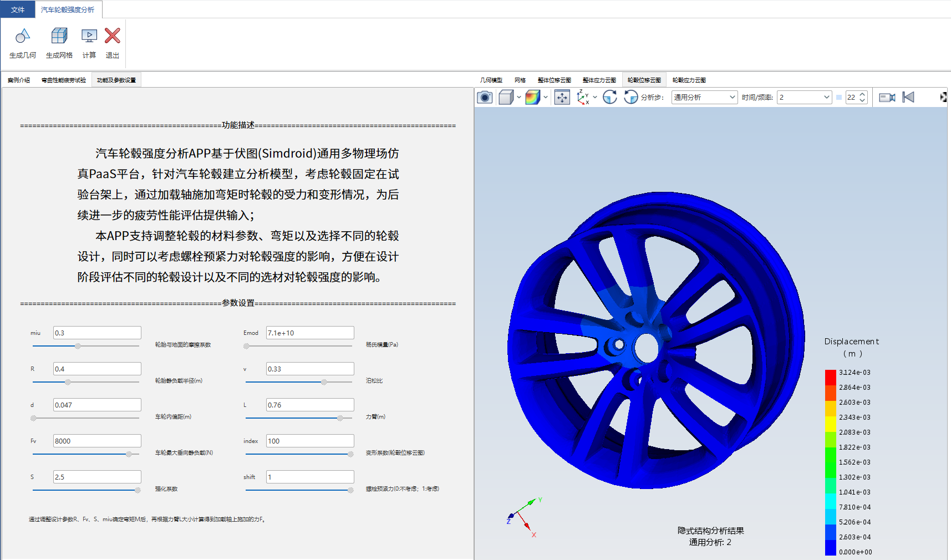Open the 文件 menu
Image resolution: width=951 pixels, height=560 pixels.
click(18, 9)
